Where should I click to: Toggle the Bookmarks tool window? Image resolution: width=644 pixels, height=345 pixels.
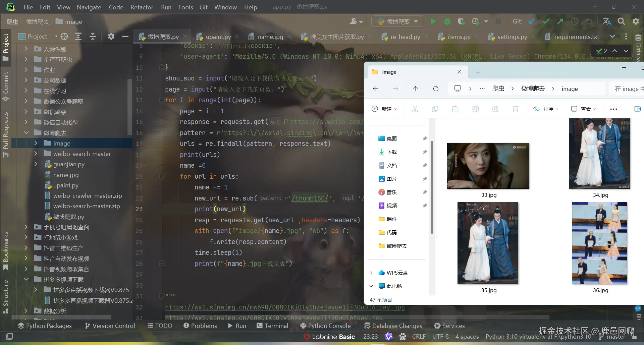pyautogui.click(x=6, y=251)
